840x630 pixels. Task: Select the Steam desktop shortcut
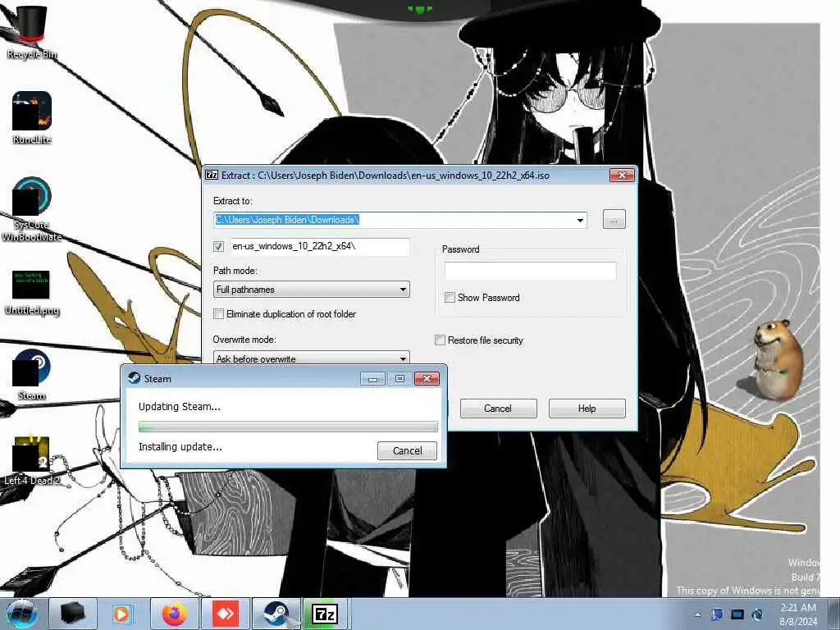click(32, 375)
